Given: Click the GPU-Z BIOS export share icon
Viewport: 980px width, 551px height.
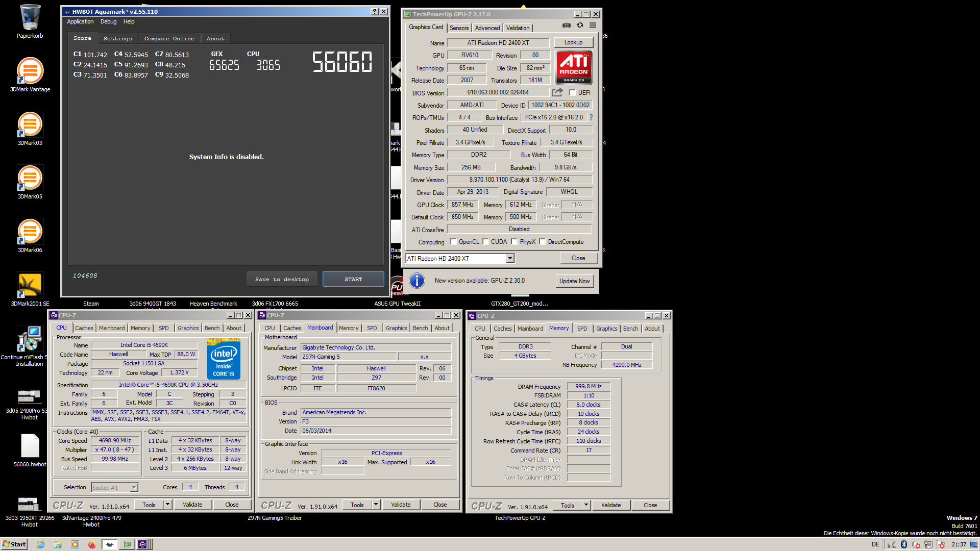Looking at the screenshot, I should point(557,92).
